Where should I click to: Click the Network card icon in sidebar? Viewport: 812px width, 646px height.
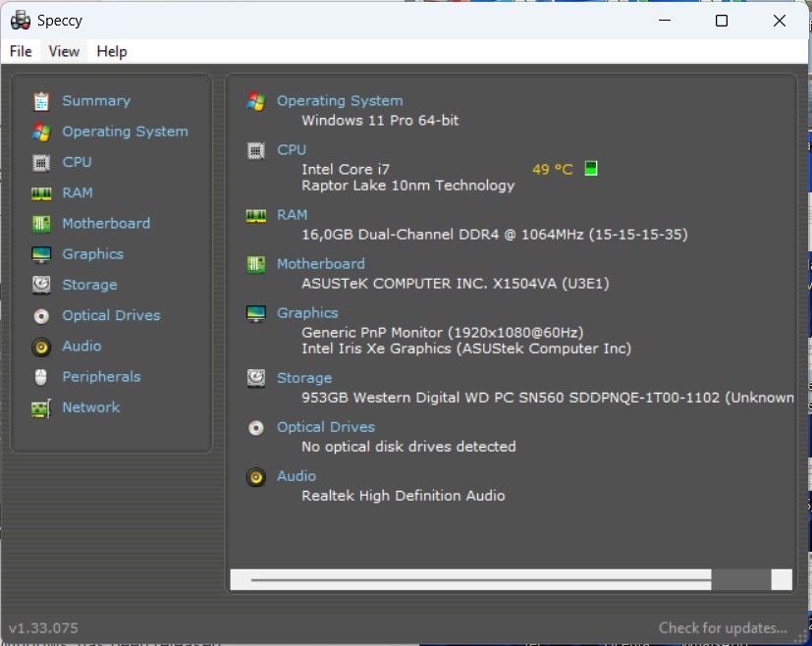point(41,408)
